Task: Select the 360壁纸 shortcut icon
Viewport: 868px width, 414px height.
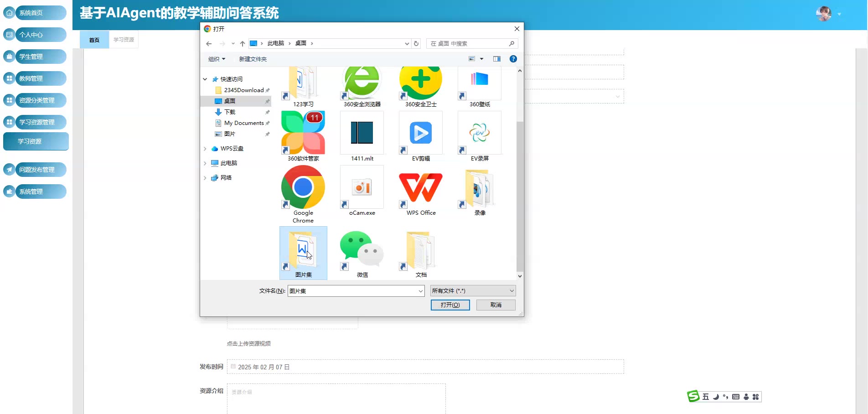Action: 480,87
